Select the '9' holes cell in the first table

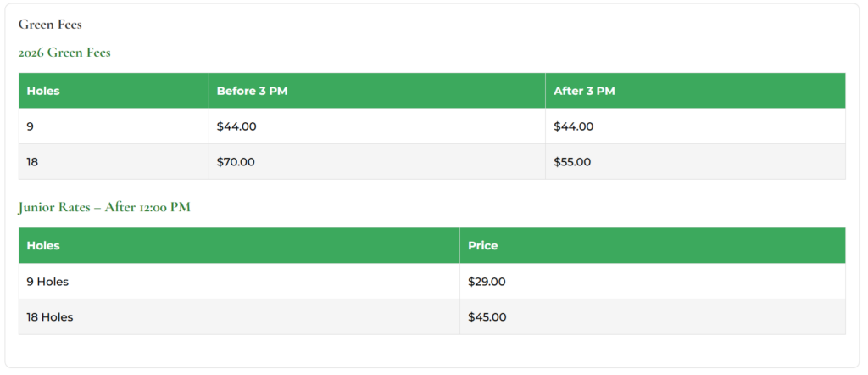[31, 126]
